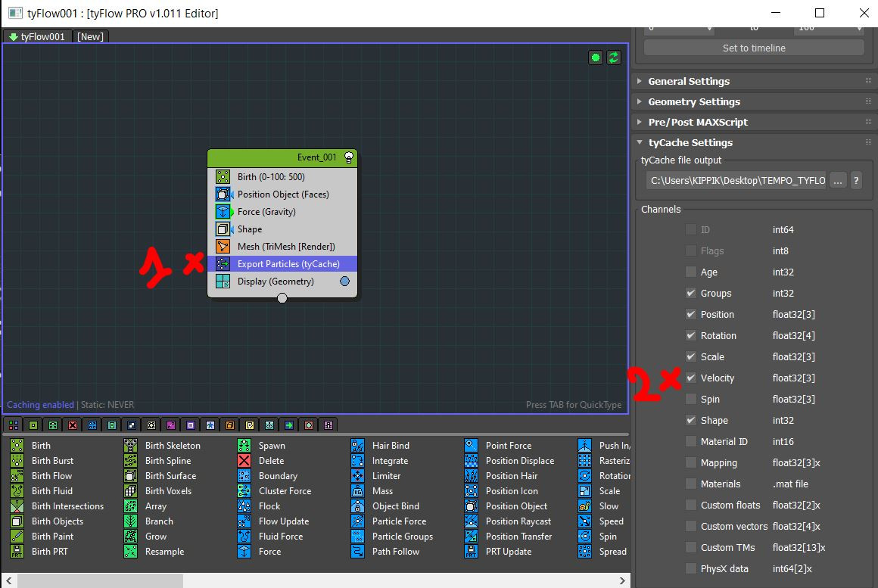Pick the Slow operator icon
The width and height of the screenshot is (878, 588).
tap(585, 506)
